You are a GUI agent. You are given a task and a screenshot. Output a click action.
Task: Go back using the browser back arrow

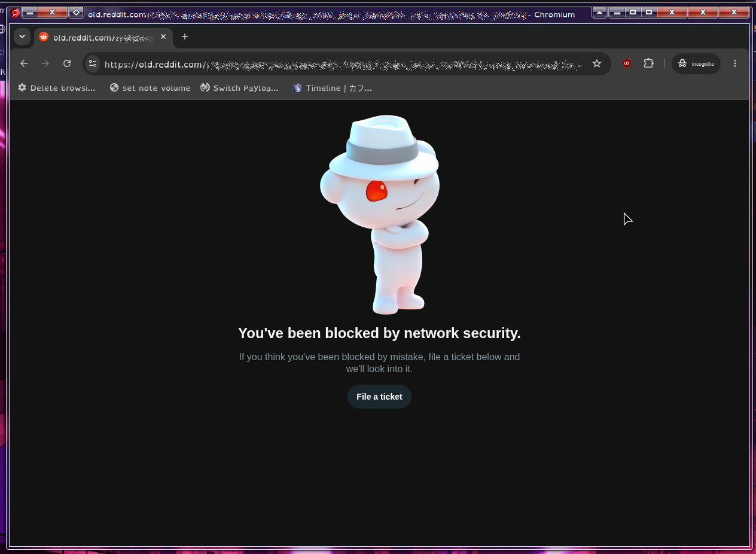pos(24,63)
